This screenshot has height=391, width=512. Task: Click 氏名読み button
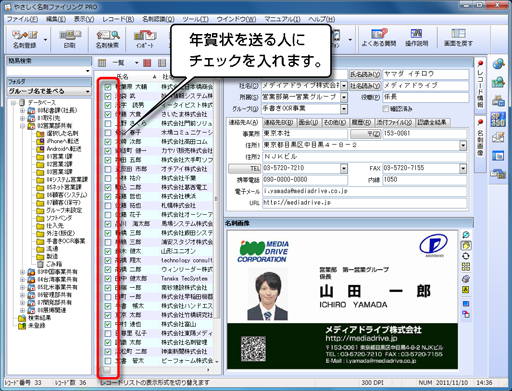[x=365, y=74]
